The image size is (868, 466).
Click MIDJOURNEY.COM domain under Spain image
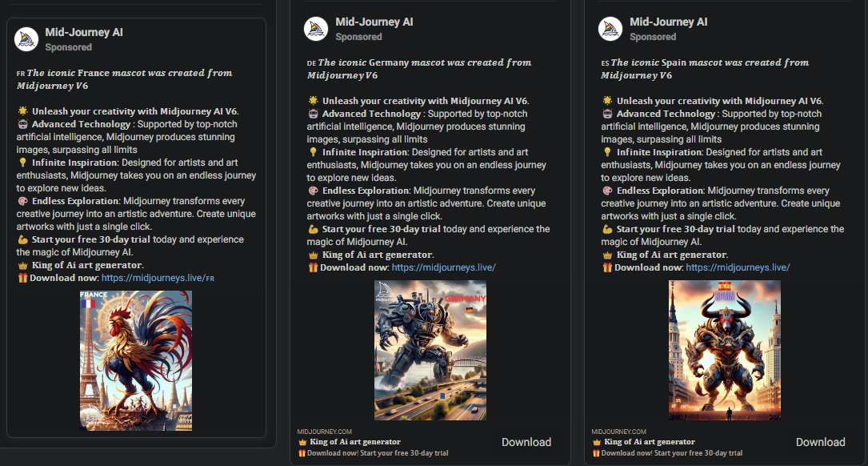pyautogui.click(x=618, y=431)
